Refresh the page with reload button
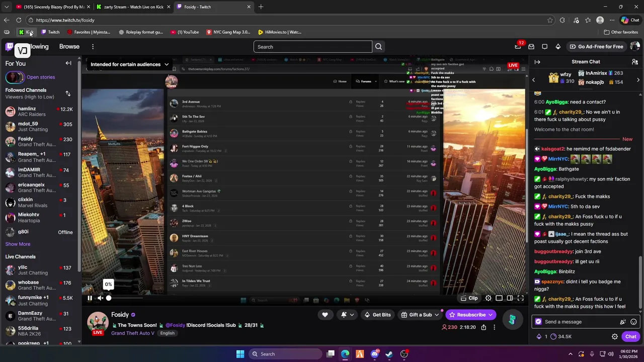 click(x=19, y=20)
